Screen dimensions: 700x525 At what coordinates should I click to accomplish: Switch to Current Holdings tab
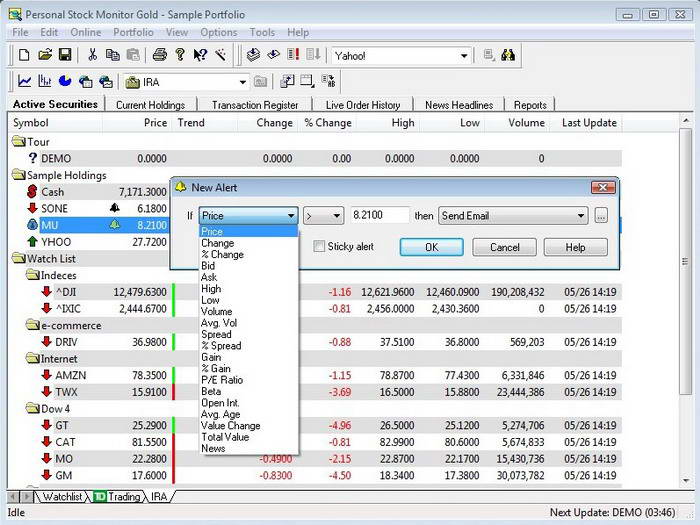[150, 105]
